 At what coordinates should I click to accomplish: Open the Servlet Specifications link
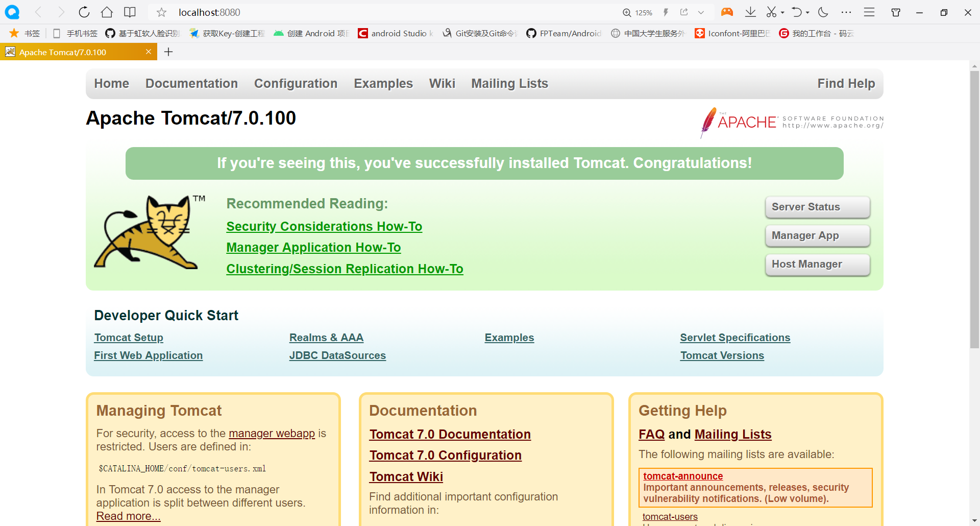point(735,338)
